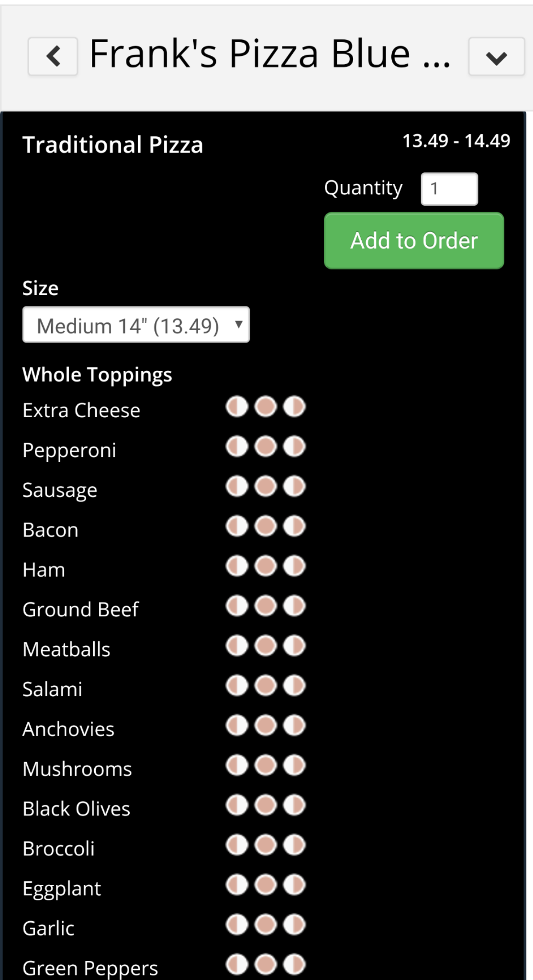The image size is (533, 980).
Task: Add Sausage to right half
Action: (294, 487)
